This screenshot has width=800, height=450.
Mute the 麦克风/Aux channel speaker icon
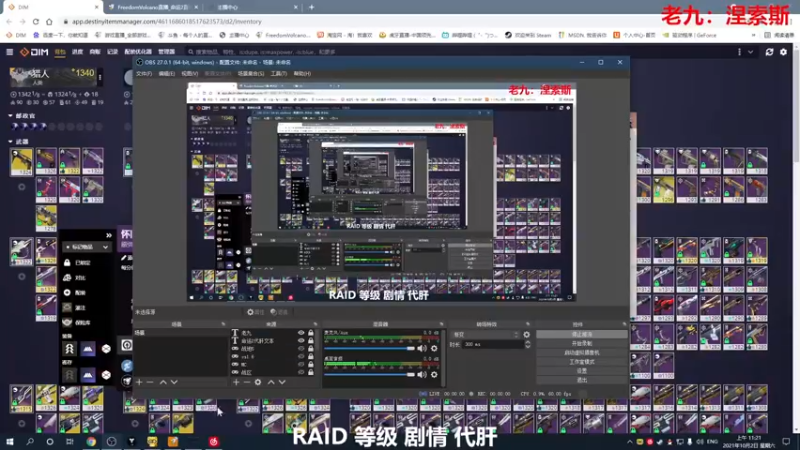pyautogui.click(x=421, y=348)
